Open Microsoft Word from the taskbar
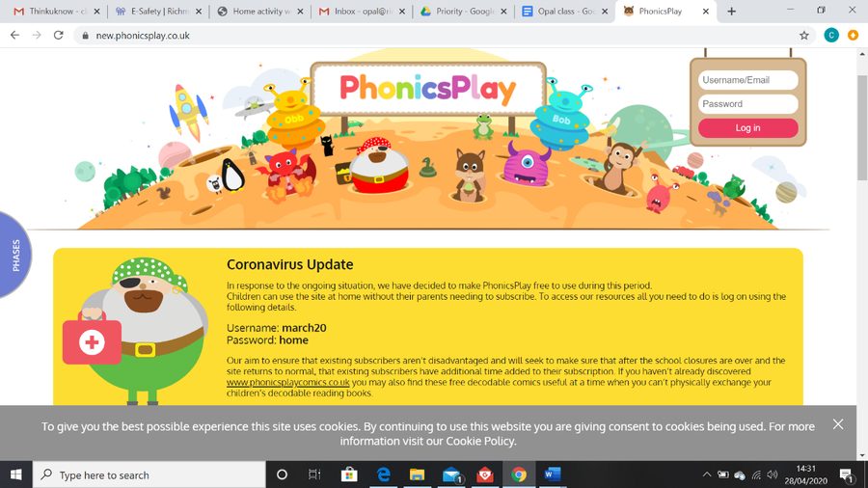The height and width of the screenshot is (488, 868). (553, 474)
